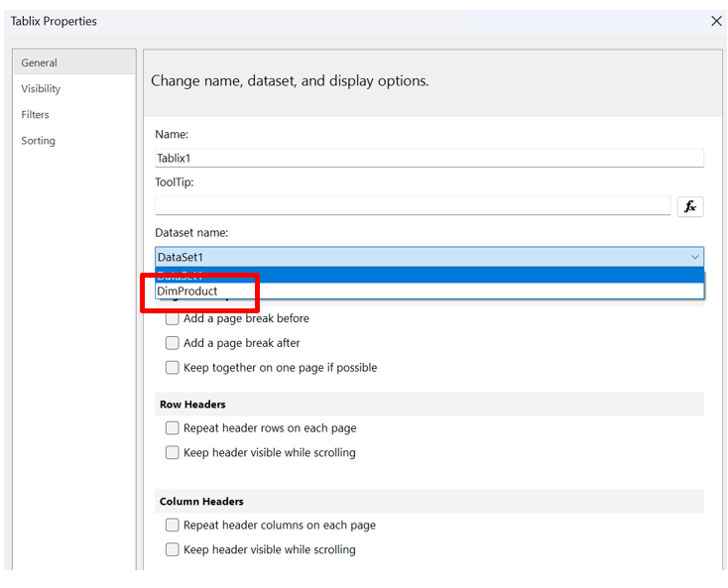Enable Add a page break after

coord(173,343)
